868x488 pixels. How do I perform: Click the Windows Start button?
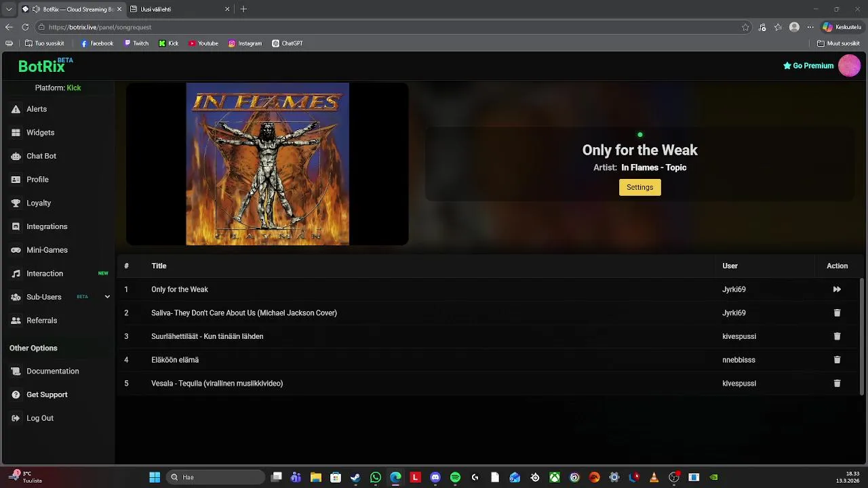pos(155,477)
